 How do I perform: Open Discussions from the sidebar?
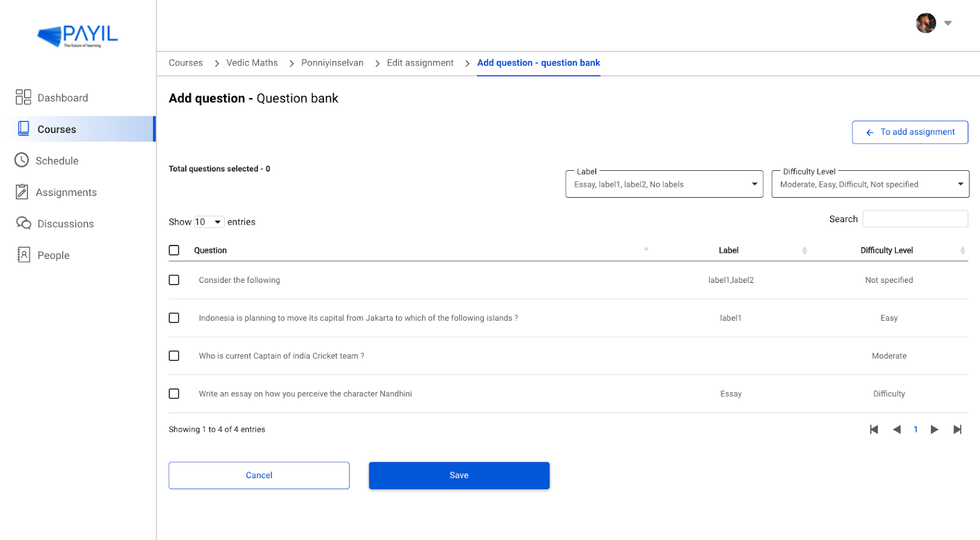(66, 223)
